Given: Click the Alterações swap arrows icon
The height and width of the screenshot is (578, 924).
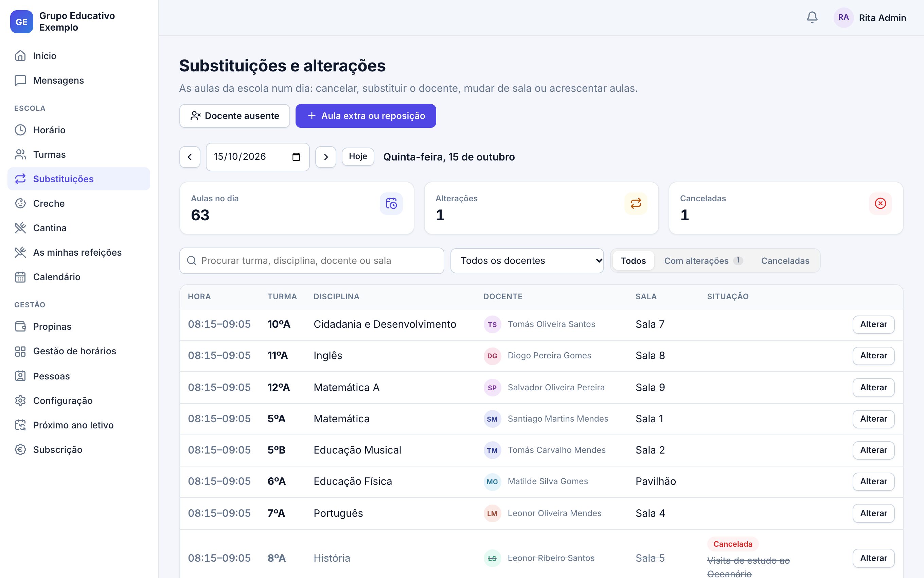Looking at the screenshot, I should click(635, 203).
